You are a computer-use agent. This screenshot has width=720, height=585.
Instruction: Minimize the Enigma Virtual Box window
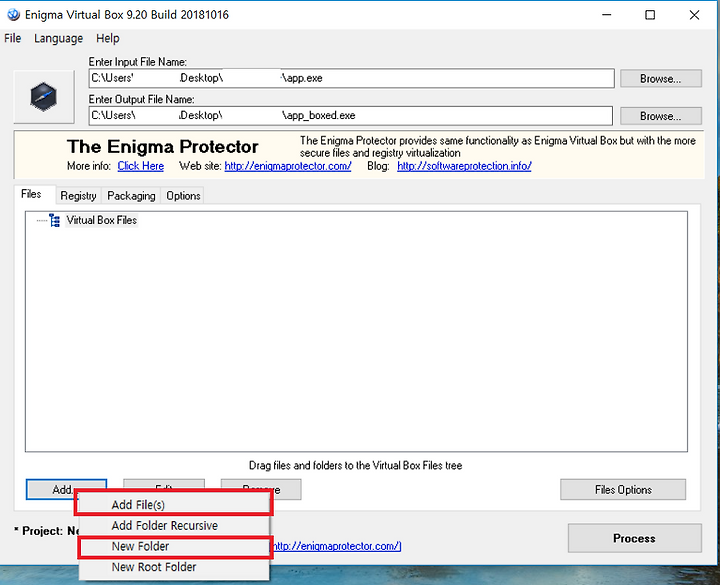tap(607, 15)
